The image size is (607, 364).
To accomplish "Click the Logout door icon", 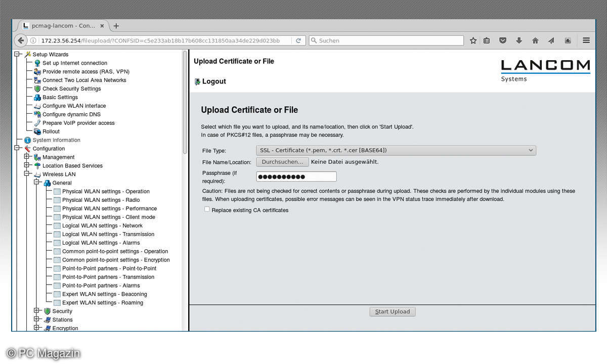I will click(197, 81).
